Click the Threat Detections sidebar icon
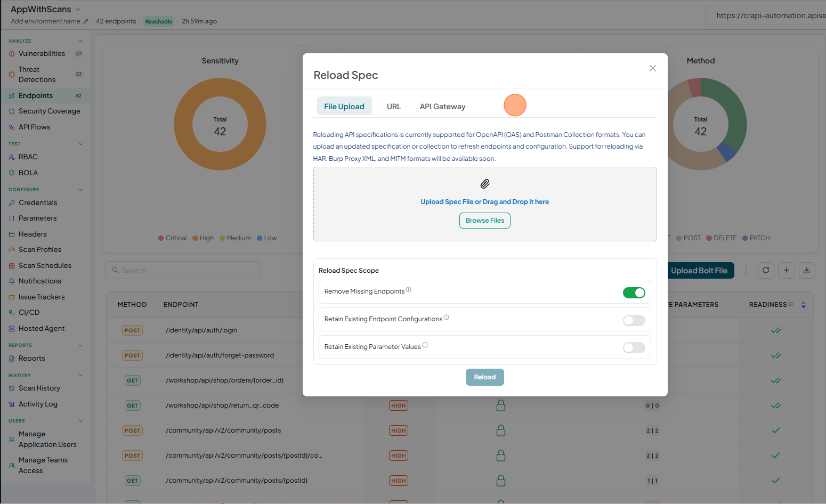This screenshot has height=504, width=826. click(12, 75)
